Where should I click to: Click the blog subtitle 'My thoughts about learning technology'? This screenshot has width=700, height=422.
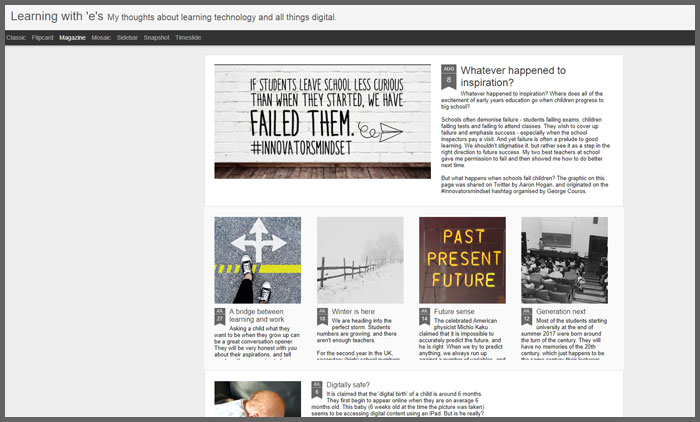[222, 17]
